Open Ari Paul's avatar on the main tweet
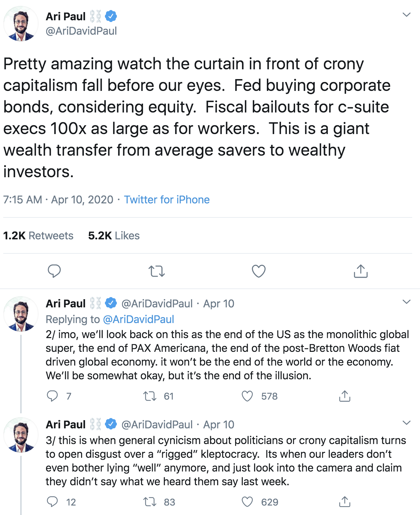Viewport: 420px width, 515px height. click(21, 24)
